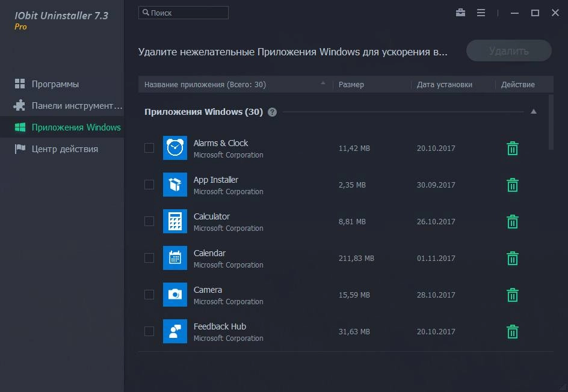This screenshot has height=392, width=568.
Task: Mark the Camera checkbox
Action: (x=149, y=295)
